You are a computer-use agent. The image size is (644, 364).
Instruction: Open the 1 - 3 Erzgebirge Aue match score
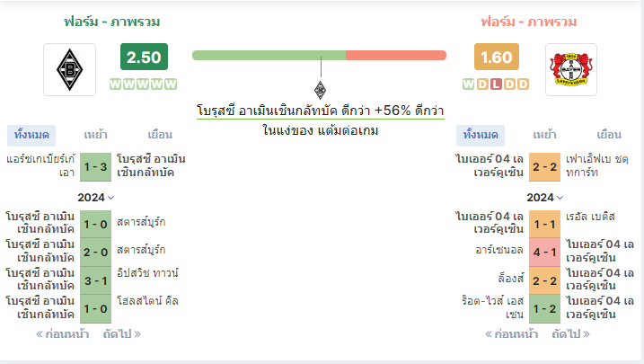(96, 166)
